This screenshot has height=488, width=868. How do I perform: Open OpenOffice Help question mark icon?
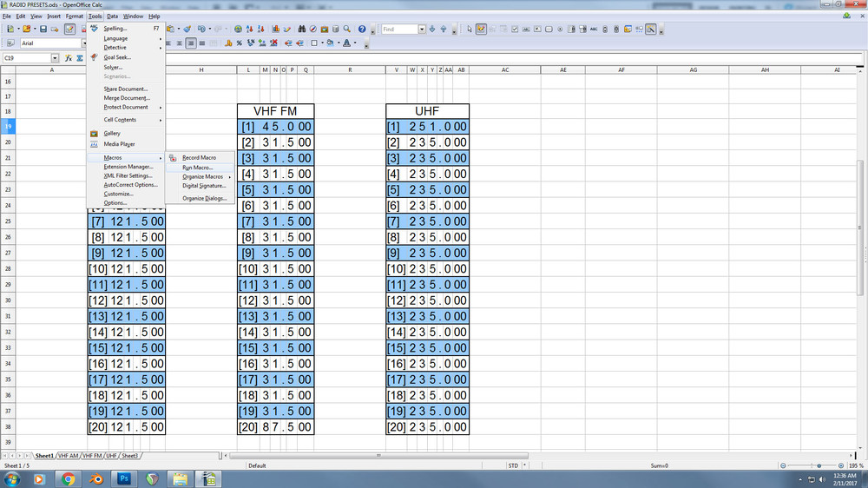[x=362, y=29]
